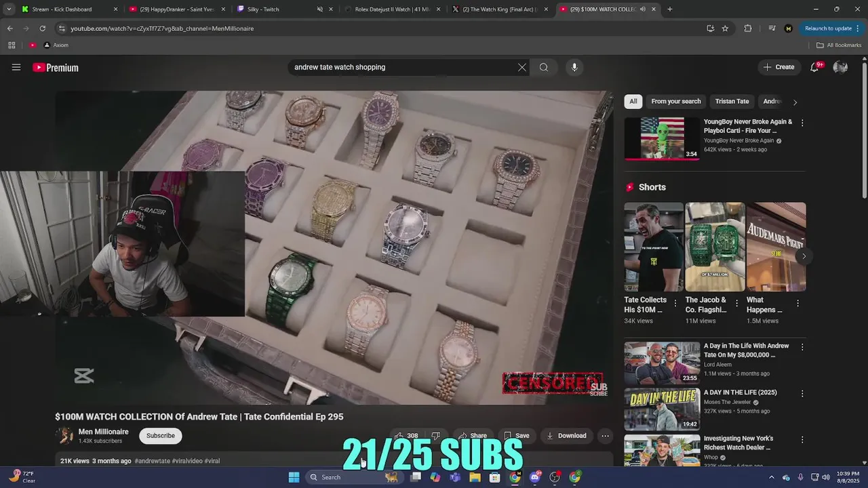
Task: Share this video
Action: click(x=473, y=436)
